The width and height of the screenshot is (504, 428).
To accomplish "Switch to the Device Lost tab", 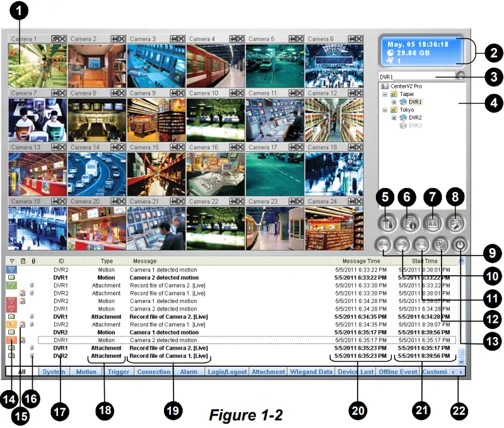I will (x=356, y=372).
